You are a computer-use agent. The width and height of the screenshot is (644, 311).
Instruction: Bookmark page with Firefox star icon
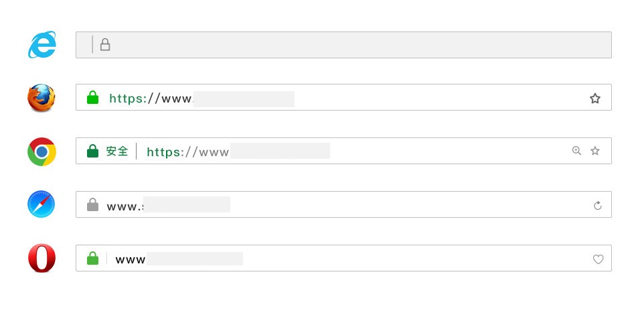pyautogui.click(x=595, y=99)
